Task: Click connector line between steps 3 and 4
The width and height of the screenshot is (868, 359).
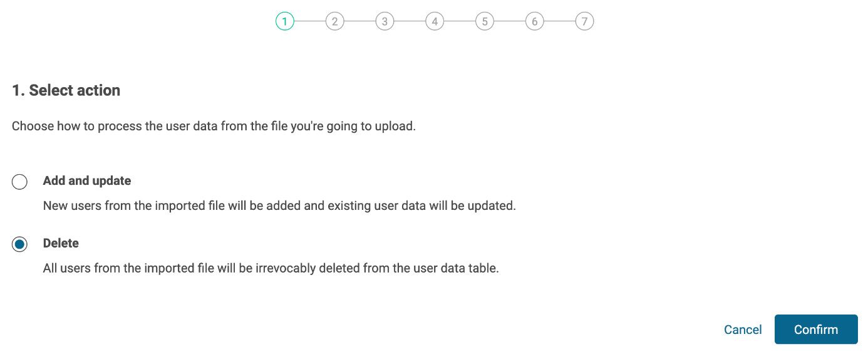Action: click(410, 22)
